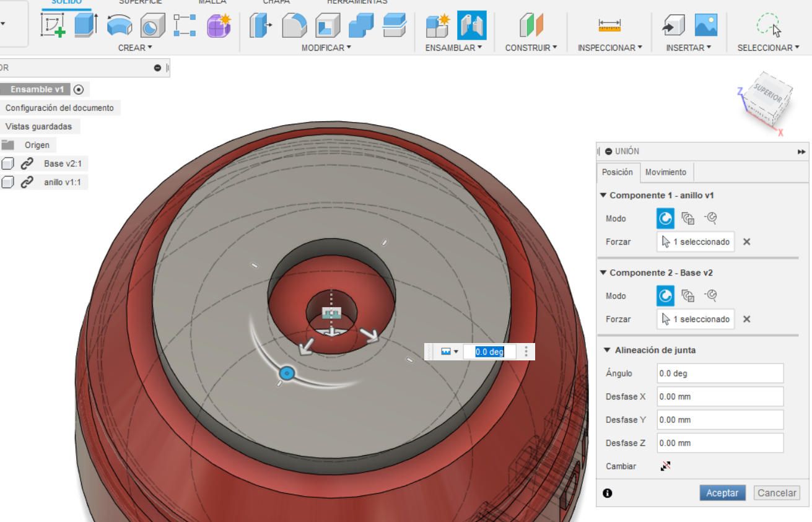Open the INSPECCIONAR dropdown menu
Image resolution: width=812 pixels, height=522 pixels.
click(x=610, y=48)
